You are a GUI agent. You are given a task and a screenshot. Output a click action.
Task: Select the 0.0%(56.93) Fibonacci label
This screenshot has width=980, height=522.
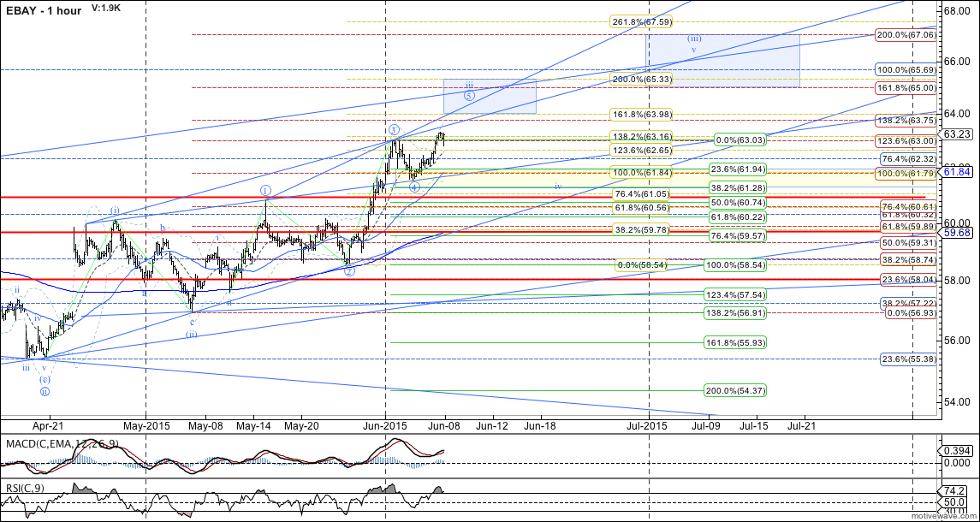(x=912, y=312)
